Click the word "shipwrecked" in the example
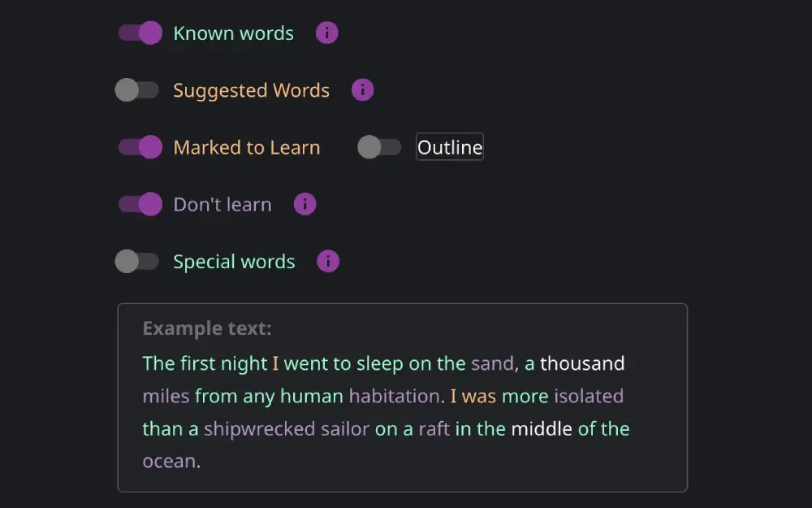The height and width of the screenshot is (508, 812). click(x=259, y=428)
